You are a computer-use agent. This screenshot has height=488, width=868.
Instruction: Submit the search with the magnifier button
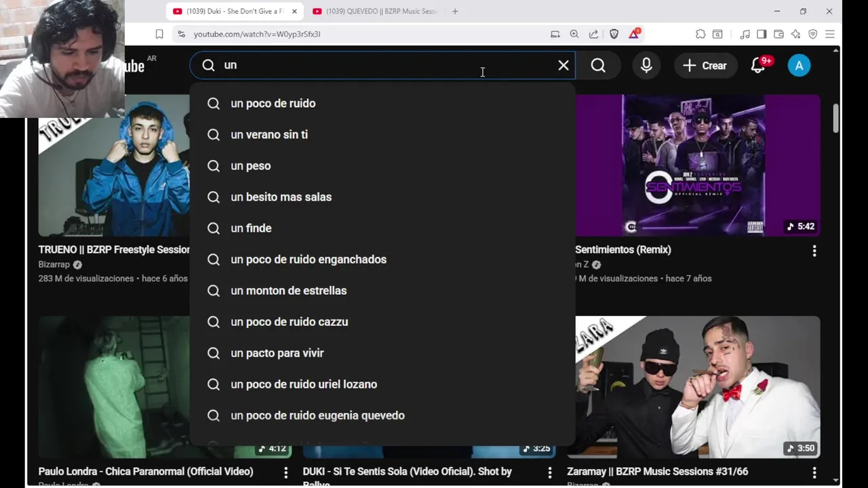pyautogui.click(x=598, y=65)
